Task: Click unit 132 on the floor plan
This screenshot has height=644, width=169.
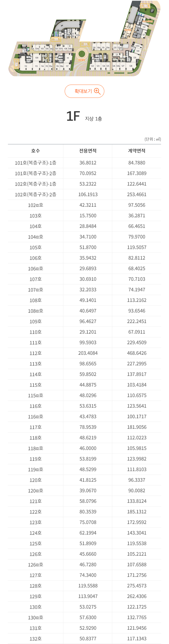Action: point(144,27)
